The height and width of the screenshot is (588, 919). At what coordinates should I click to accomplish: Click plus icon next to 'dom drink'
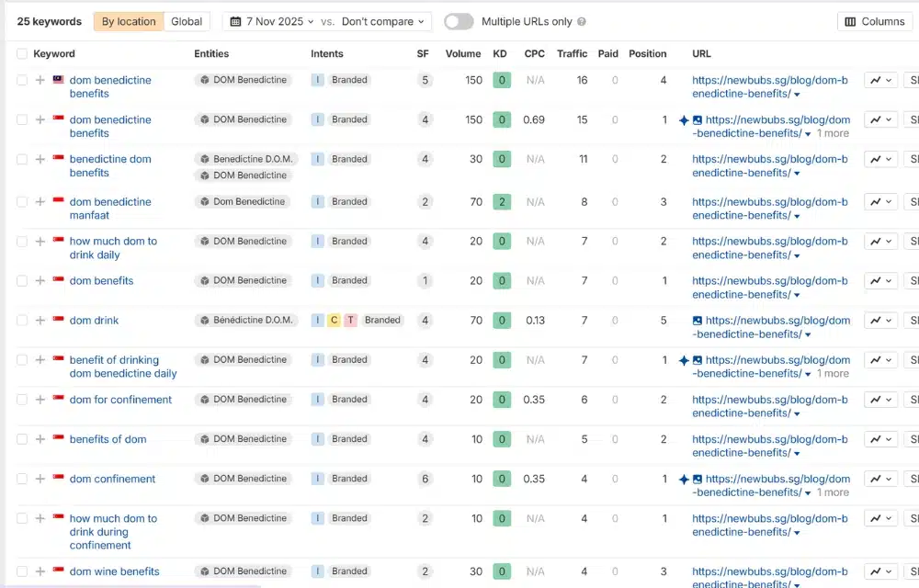40,321
